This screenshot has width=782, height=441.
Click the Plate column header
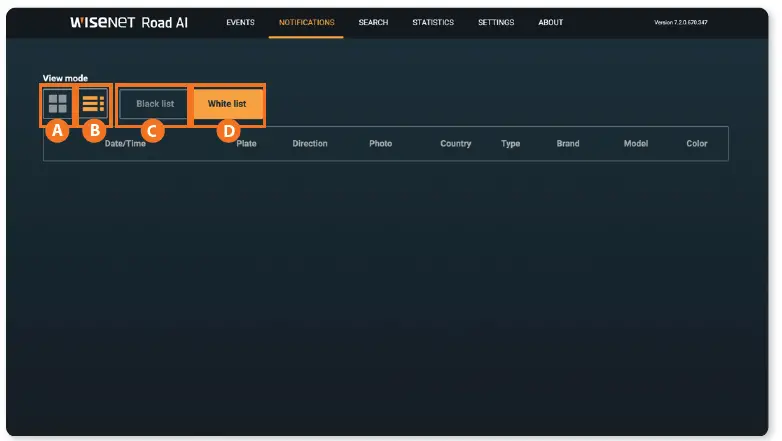pyautogui.click(x=246, y=144)
